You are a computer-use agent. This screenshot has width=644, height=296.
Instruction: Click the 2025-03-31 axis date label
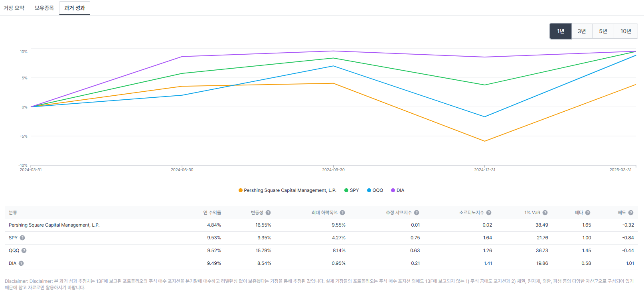coord(620,170)
